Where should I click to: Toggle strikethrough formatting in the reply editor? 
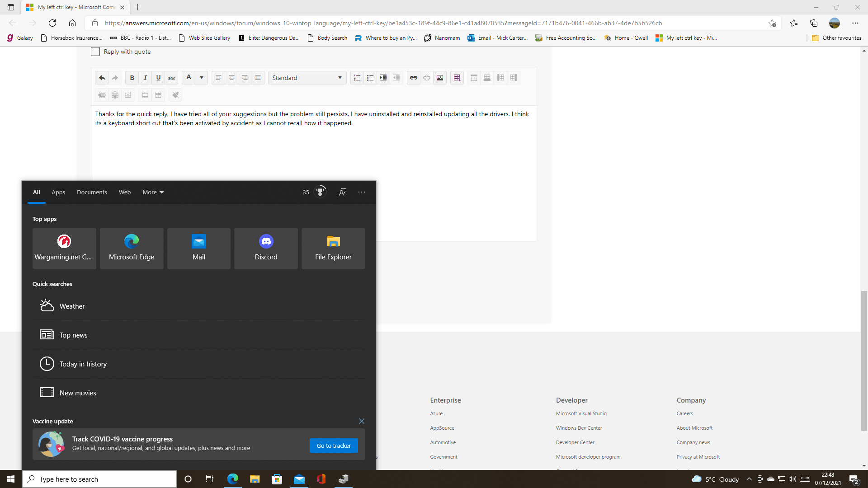(171, 78)
